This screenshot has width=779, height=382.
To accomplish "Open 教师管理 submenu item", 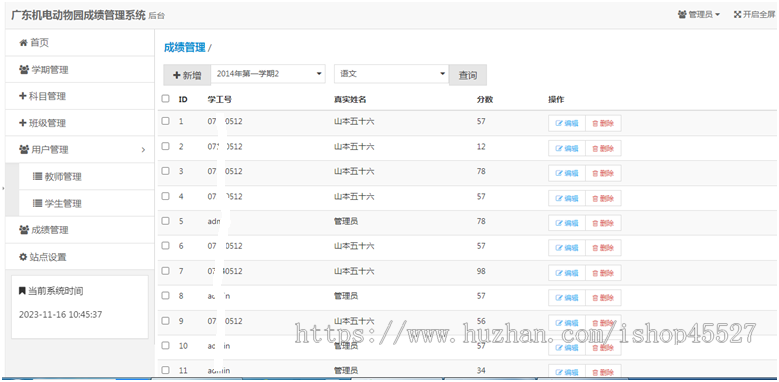I will click(x=86, y=176).
